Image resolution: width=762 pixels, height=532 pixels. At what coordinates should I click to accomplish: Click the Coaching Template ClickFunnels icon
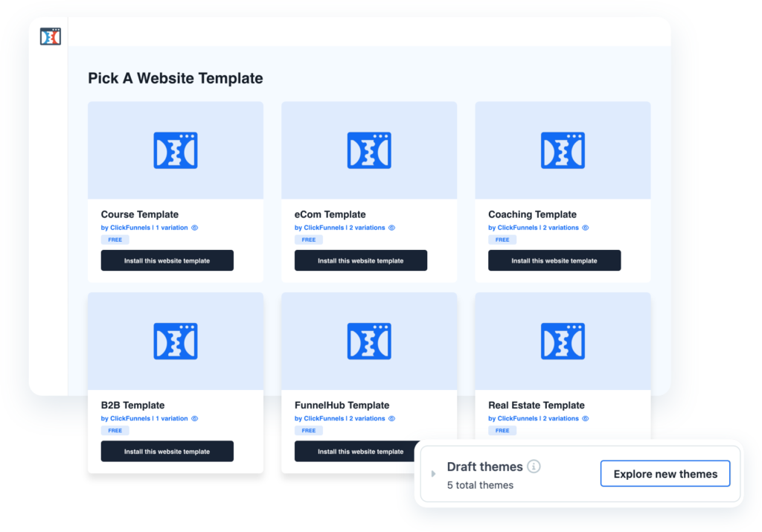pos(563,150)
